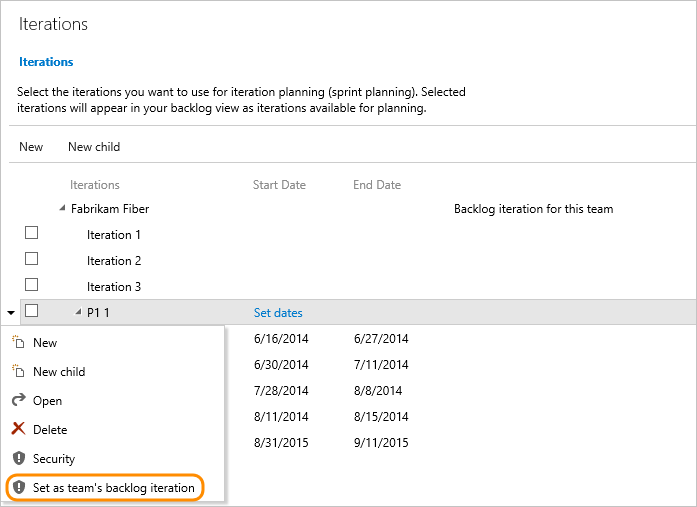
Task: Check the Iteration 2 checkbox
Action: tap(31, 258)
